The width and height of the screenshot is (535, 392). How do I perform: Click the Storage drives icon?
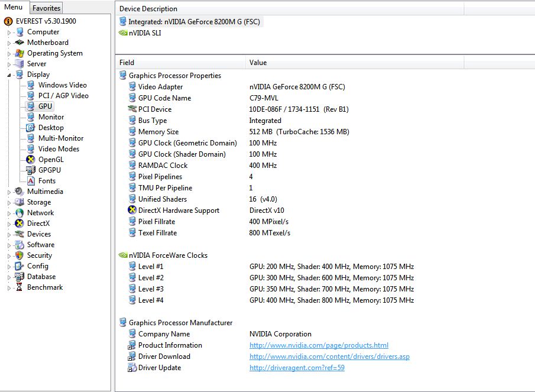pos(20,202)
